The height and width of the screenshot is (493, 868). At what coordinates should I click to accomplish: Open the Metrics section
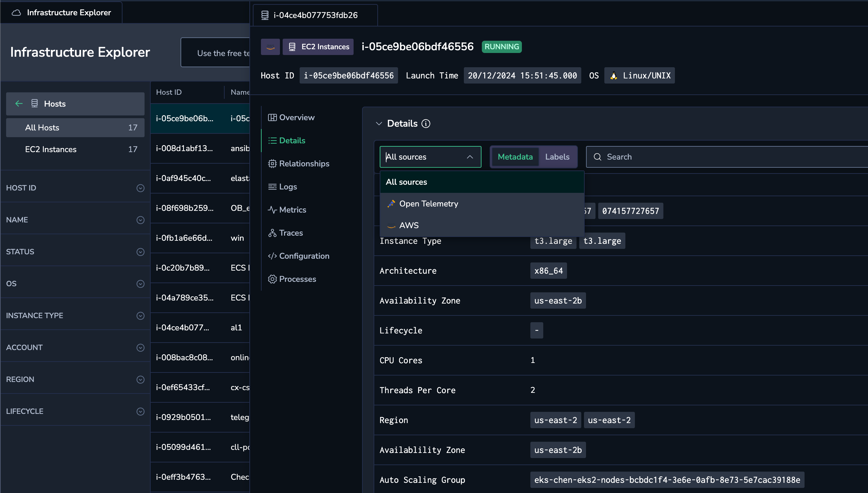click(287, 210)
